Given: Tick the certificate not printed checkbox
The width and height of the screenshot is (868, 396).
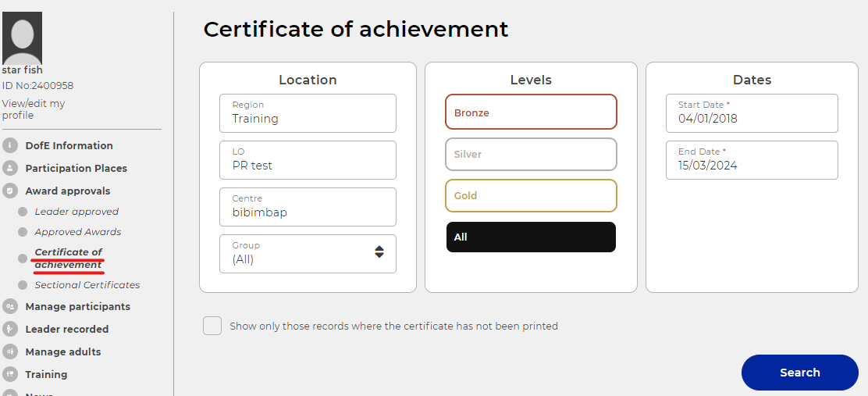Looking at the screenshot, I should click(212, 326).
